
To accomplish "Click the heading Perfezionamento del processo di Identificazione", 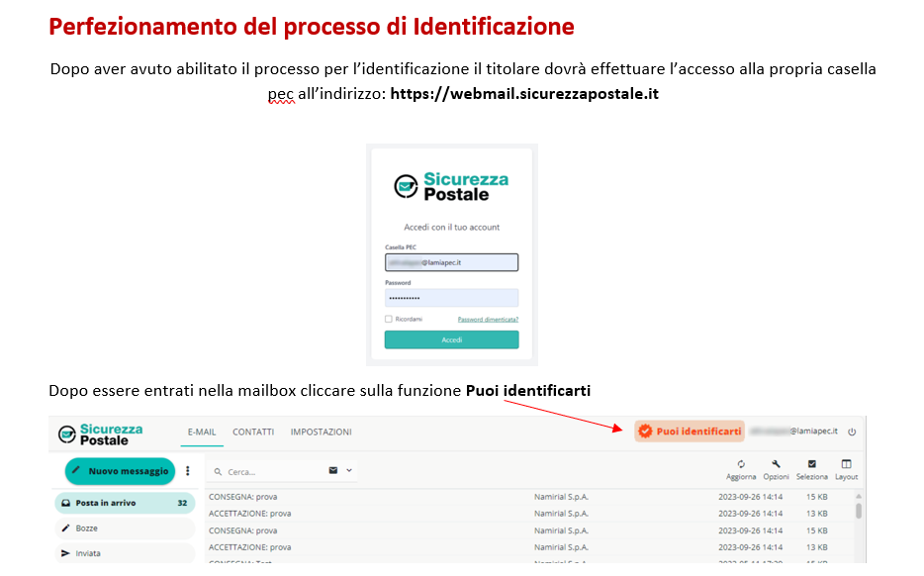I will [312, 27].
